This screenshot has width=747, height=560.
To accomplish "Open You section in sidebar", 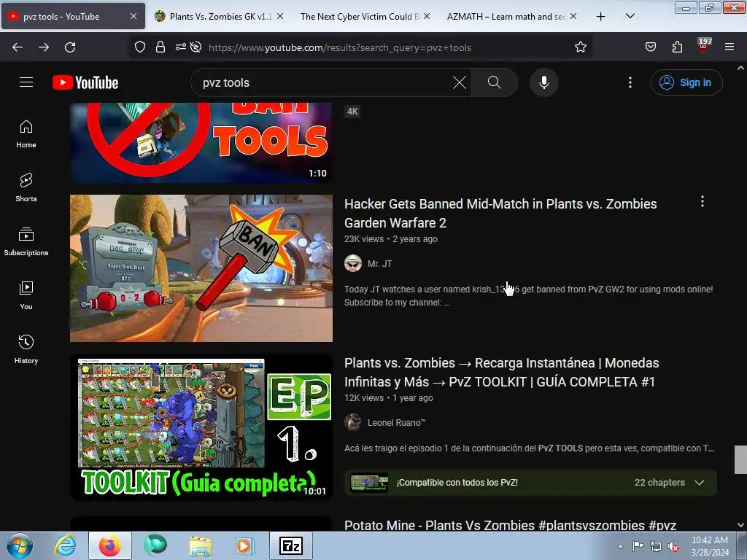I will (x=26, y=295).
